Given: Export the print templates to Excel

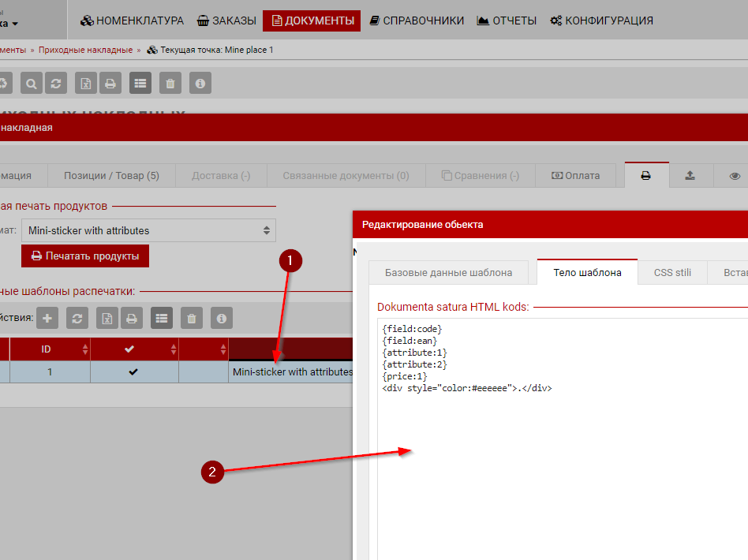Looking at the screenshot, I should tap(107, 318).
